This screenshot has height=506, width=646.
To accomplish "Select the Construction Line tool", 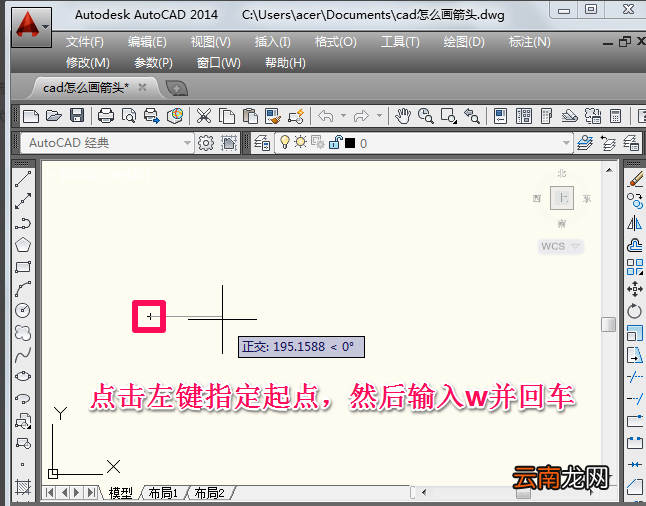I will [23, 201].
